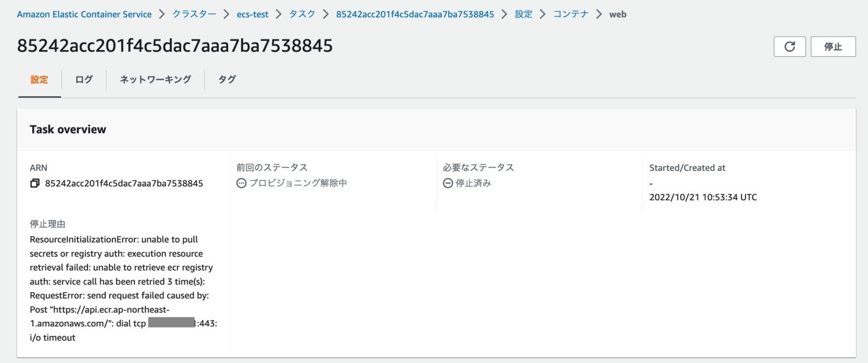Go to Amazon Elastic Container Service breadcrumb
Screen dimensions: 868x363
click(x=84, y=14)
